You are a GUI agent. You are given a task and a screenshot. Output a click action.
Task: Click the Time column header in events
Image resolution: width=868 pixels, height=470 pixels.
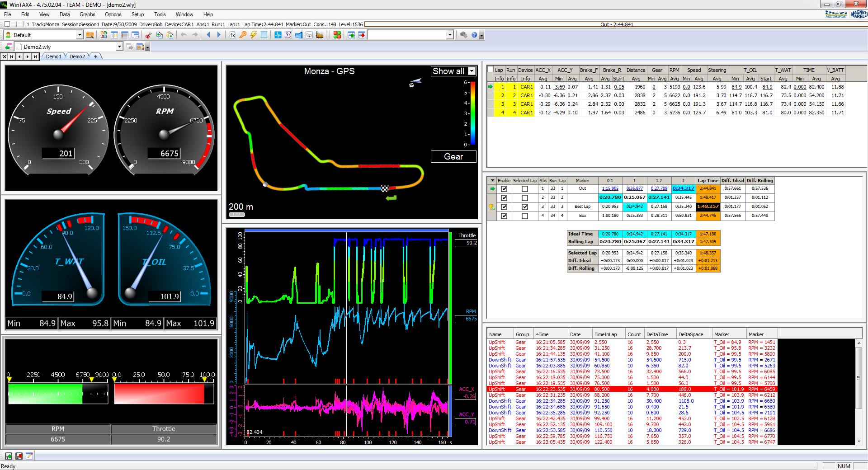(x=551, y=334)
